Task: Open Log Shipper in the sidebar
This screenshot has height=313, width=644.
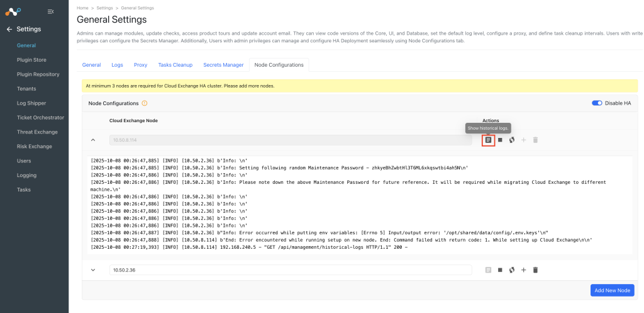Action: pos(31,103)
